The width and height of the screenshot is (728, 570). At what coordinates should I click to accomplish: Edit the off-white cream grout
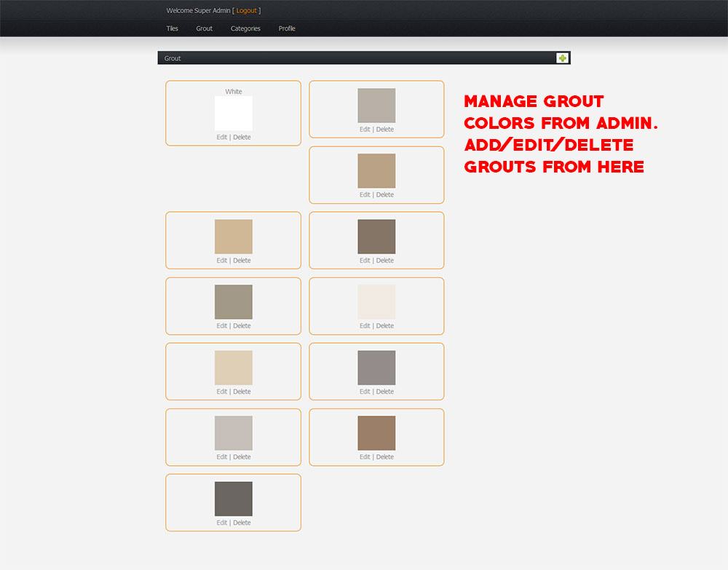pyautogui.click(x=365, y=326)
